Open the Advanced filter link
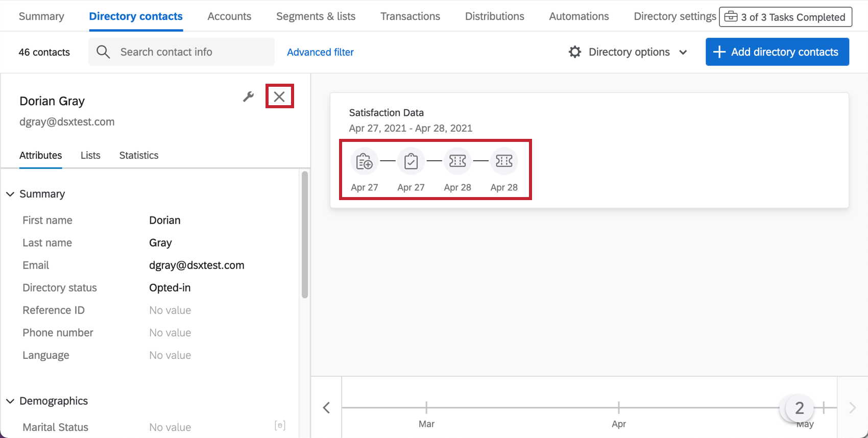This screenshot has width=868, height=438. pos(320,52)
